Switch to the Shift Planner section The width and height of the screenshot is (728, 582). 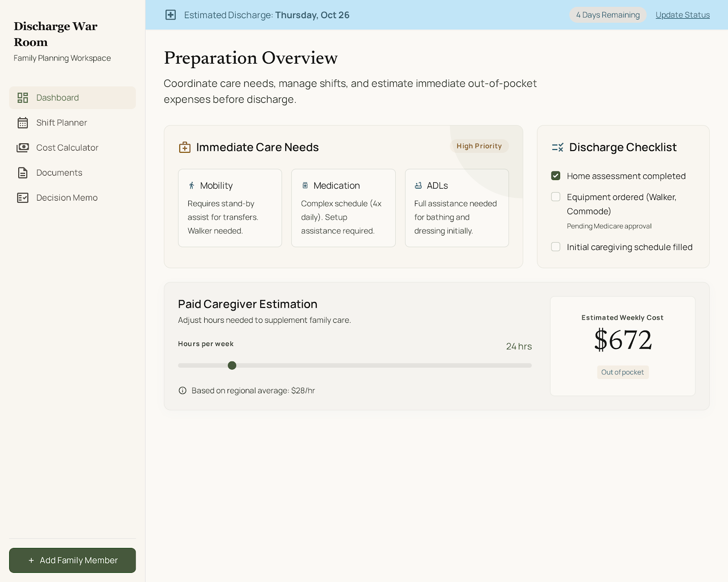[x=61, y=123]
